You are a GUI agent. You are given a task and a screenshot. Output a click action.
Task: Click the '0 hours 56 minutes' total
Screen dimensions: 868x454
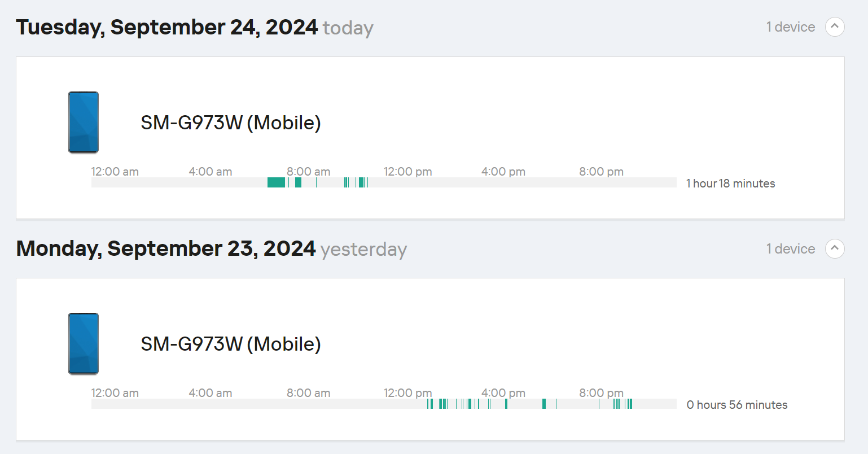[x=737, y=405]
